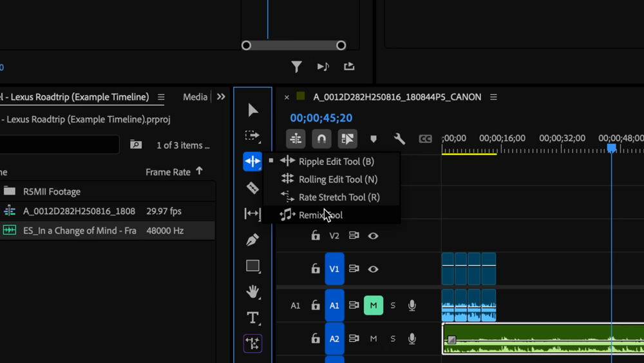Screen dimensions: 644x363
Task: Click the generative extend tool icon
Action: [252, 343]
